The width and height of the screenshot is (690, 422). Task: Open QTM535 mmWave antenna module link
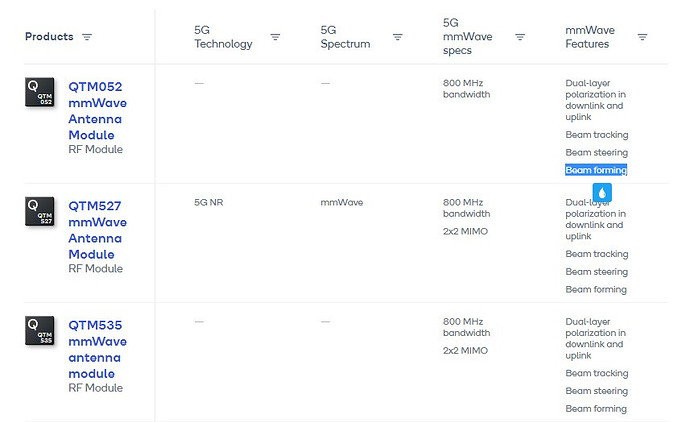coord(97,349)
